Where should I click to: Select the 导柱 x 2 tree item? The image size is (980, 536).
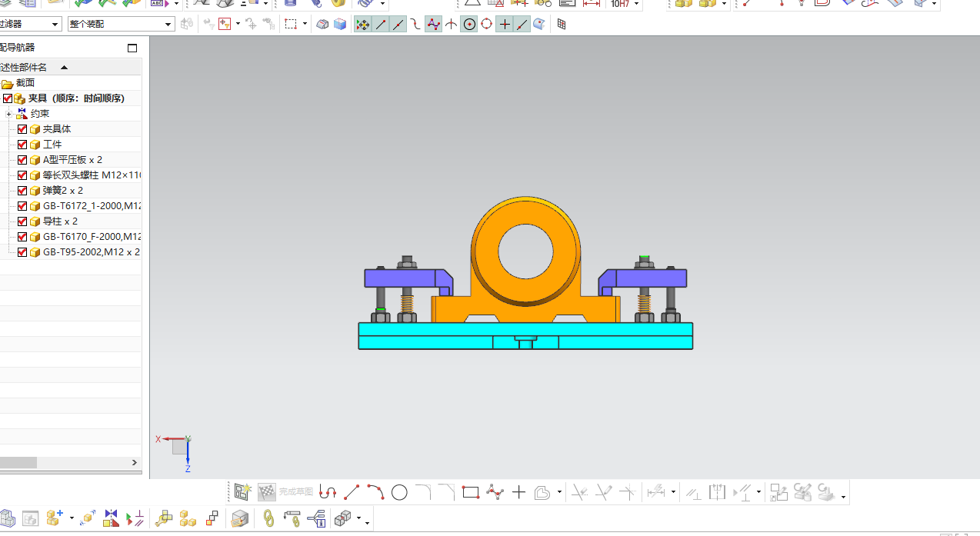click(60, 221)
